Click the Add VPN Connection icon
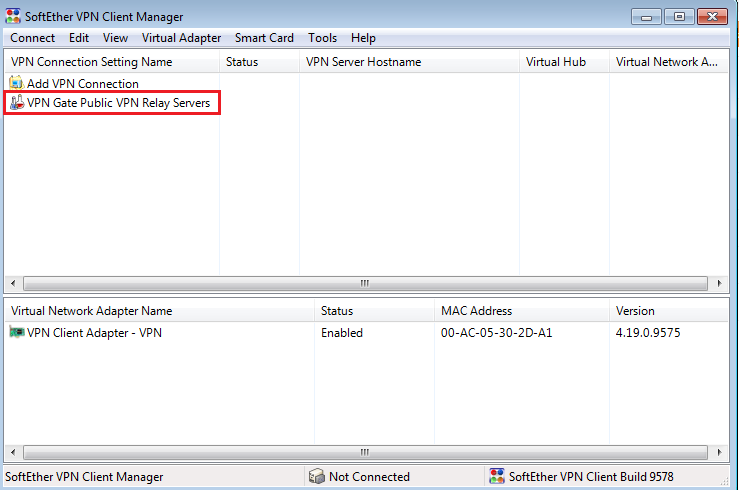 click(x=16, y=83)
